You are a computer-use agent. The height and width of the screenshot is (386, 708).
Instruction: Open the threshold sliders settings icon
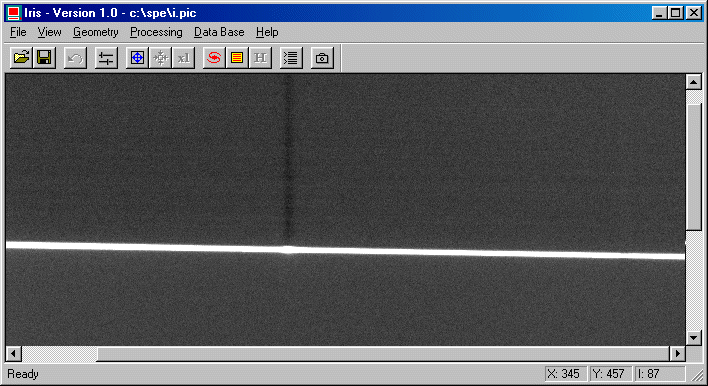click(x=106, y=58)
